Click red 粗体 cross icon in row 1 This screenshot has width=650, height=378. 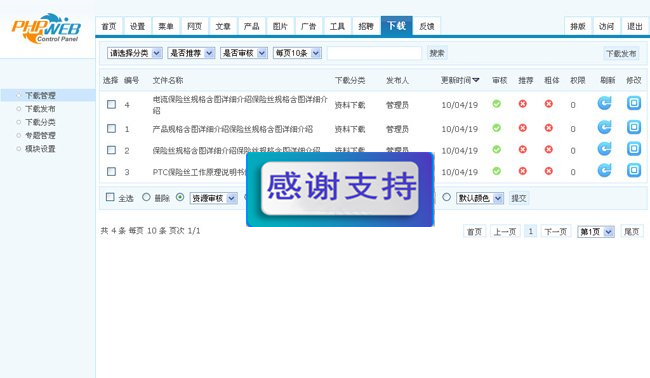coord(548,128)
